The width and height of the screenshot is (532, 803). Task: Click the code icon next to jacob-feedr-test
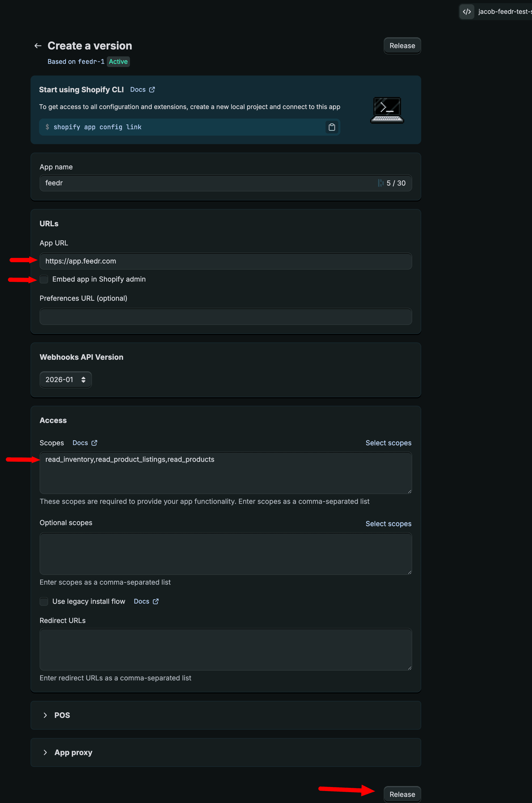coord(467,12)
